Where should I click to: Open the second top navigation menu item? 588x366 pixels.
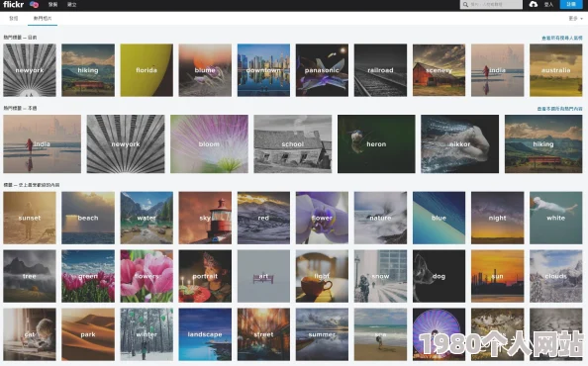(71, 5)
